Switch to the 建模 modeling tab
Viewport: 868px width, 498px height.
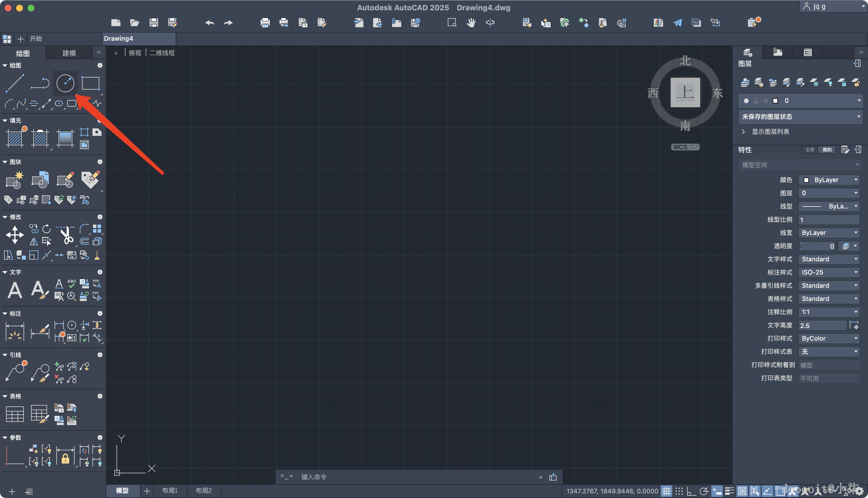point(69,53)
